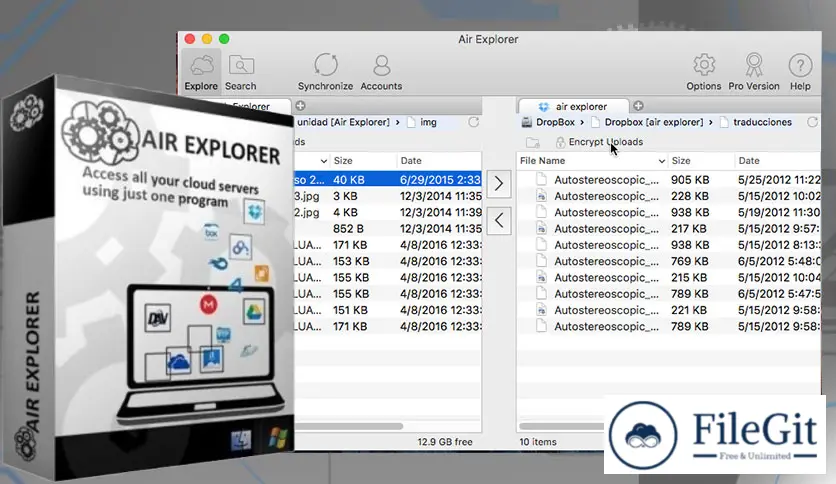The width and height of the screenshot is (836, 484).
Task: Select the 153 KB file row
Action: tap(388, 261)
